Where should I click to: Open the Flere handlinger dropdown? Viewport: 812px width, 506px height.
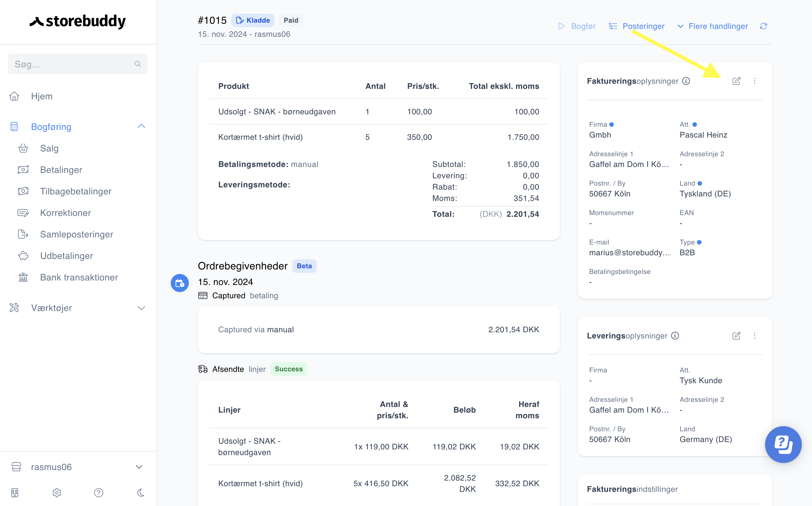pyautogui.click(x=712, y=26)
